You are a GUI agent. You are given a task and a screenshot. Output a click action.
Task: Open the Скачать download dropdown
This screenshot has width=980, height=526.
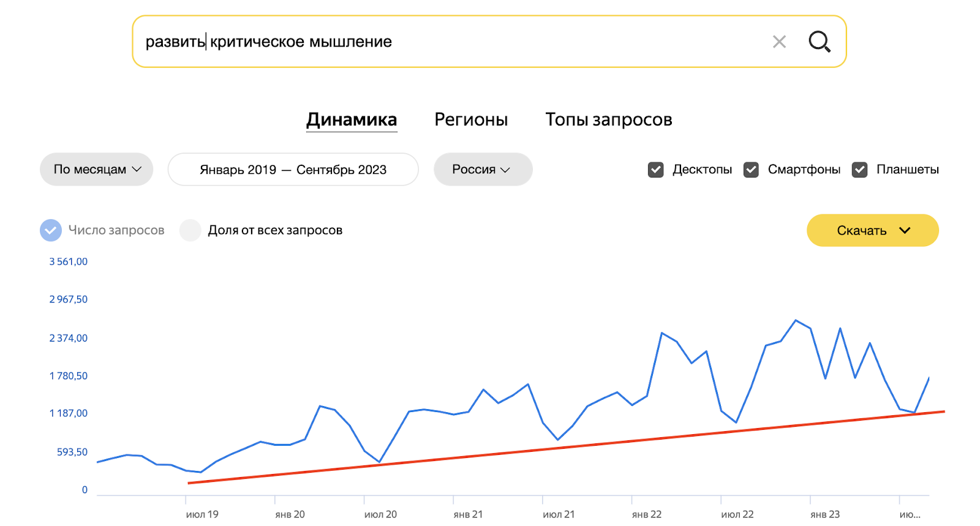pos(873,230)
